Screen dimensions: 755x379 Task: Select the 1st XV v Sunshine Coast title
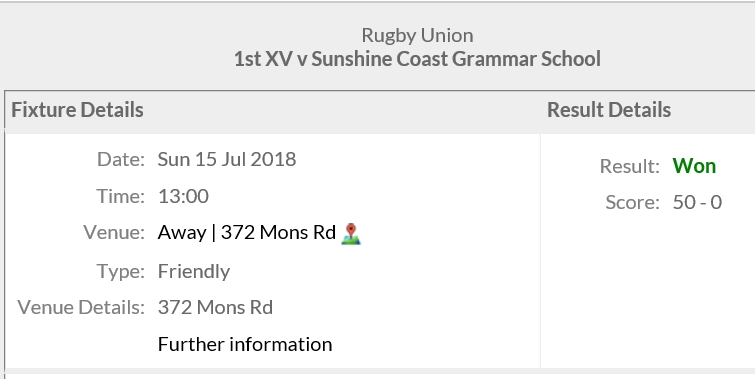(417, 59)
